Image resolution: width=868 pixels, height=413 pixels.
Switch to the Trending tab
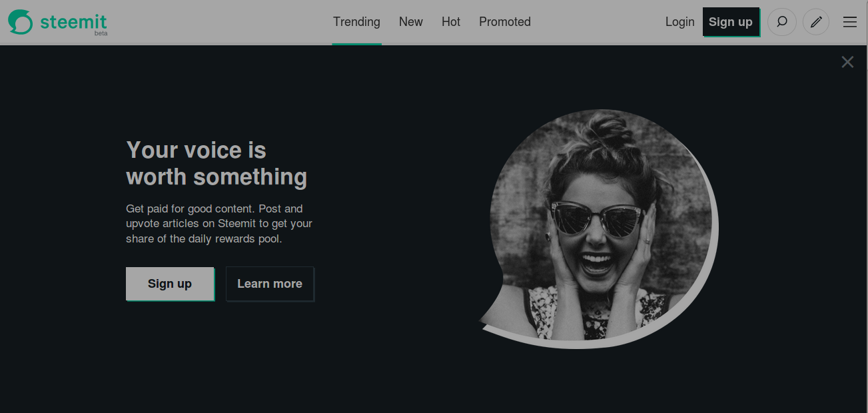[x=356, y=22]
